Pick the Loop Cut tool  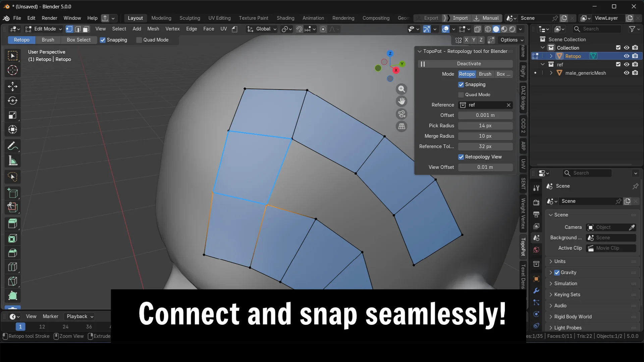pyautogui.click(x=13, y=267)
